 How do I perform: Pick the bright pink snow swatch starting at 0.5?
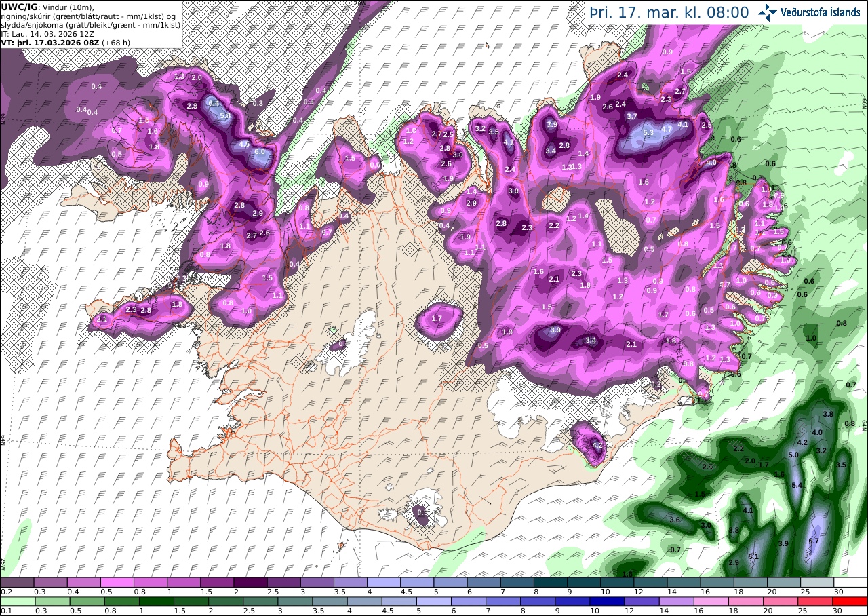click(117, 582)
